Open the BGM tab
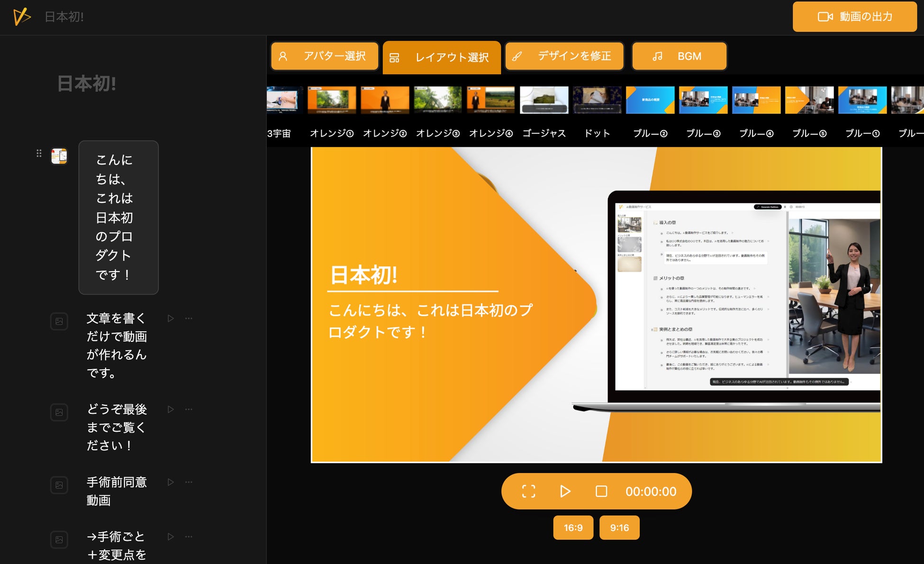924x564 pixels. (x=679, y=56)
